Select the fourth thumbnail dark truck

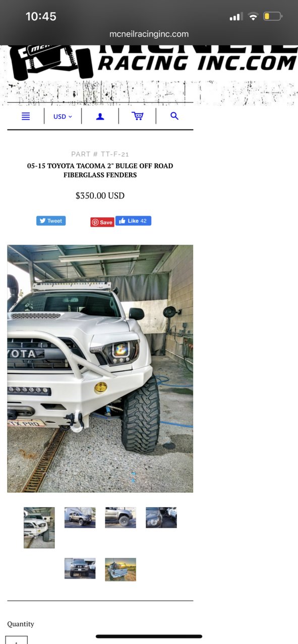pos(161,517)
